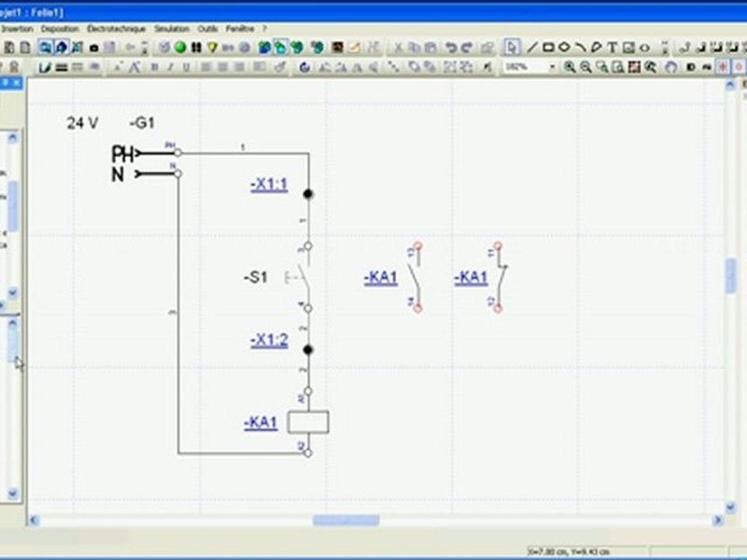Select the diamond polygon drawing tool
The image size is (747, 560).
(564, 47)
